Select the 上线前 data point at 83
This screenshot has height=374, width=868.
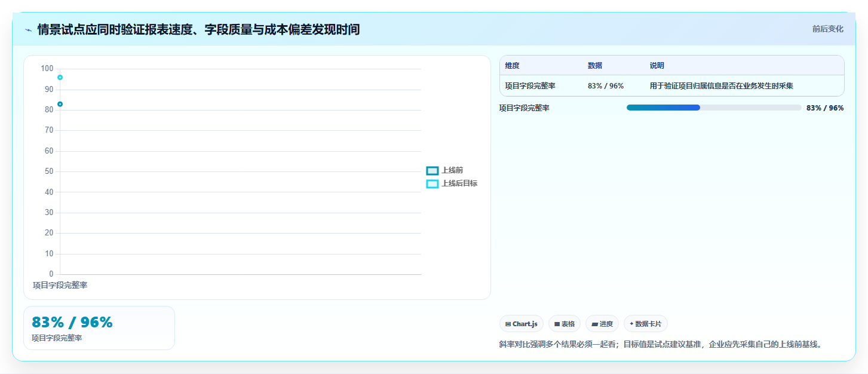point(60,105)
